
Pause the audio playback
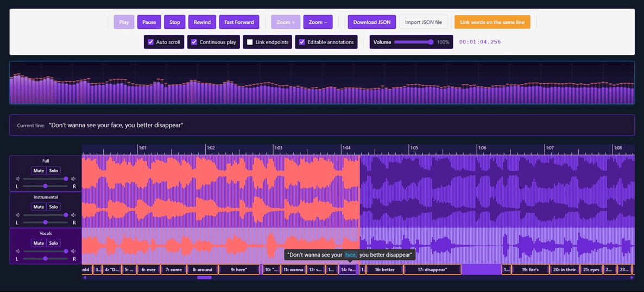149,22
